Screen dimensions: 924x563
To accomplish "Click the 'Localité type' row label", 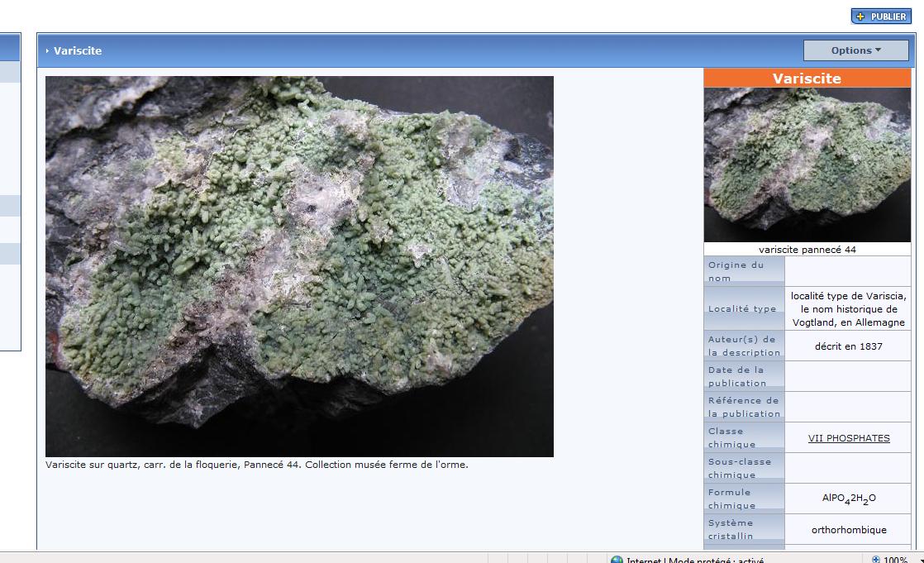I will (744, 308).
